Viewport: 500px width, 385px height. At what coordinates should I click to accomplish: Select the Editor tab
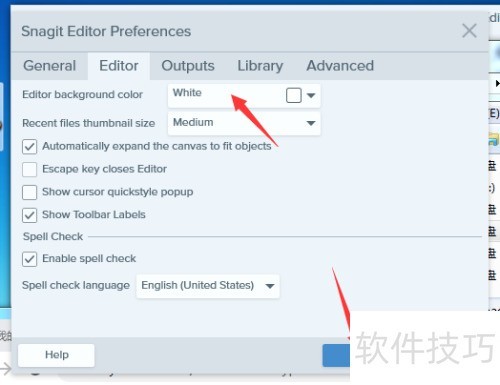tap(119, 66)
